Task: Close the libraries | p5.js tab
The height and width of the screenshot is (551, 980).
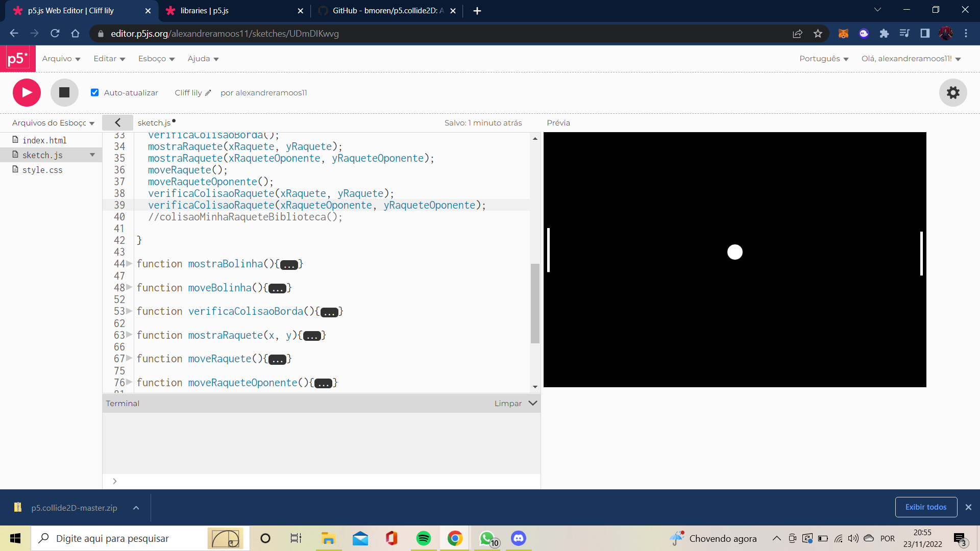Action: [300, 11]
